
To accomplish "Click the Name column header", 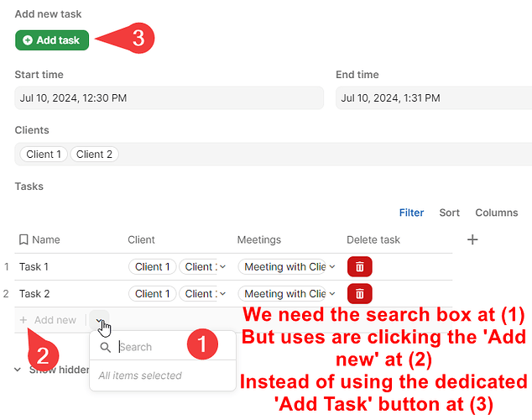I will pos(46,239).
